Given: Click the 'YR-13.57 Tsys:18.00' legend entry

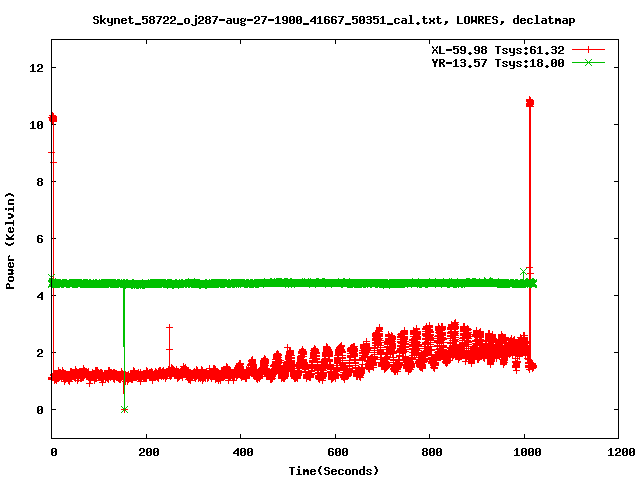Looking at the screenshot, I should click(x=498, y=63).
